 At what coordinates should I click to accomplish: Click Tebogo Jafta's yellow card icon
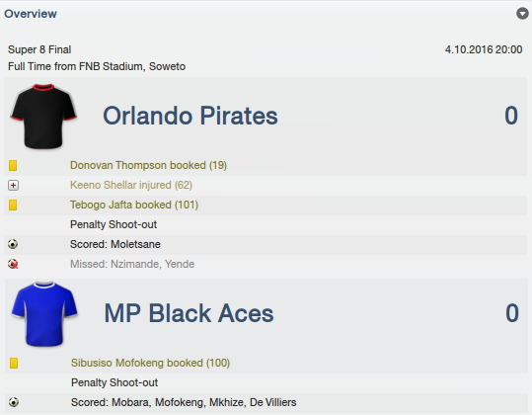click(13, 205)
